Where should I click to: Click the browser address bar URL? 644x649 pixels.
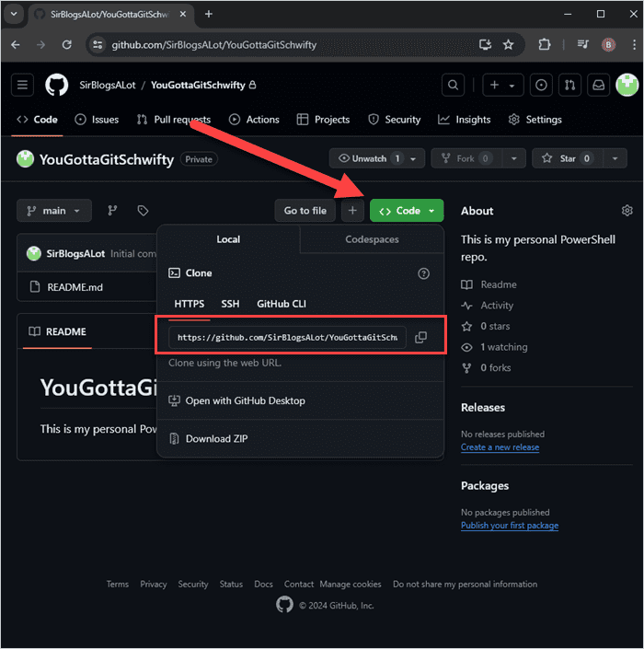pyautogui.click(x=213, y=45)
